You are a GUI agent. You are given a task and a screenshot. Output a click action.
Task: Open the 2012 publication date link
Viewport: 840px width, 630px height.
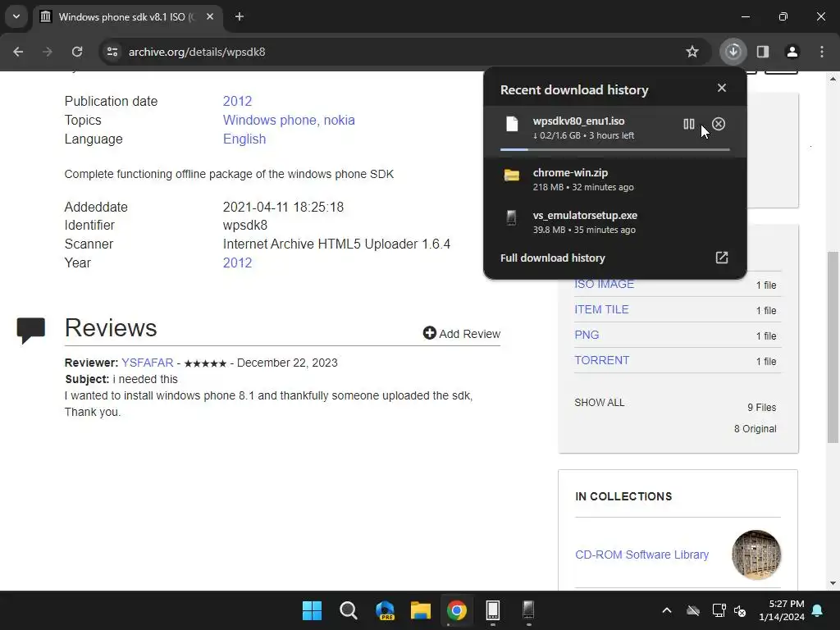(237, 101)
